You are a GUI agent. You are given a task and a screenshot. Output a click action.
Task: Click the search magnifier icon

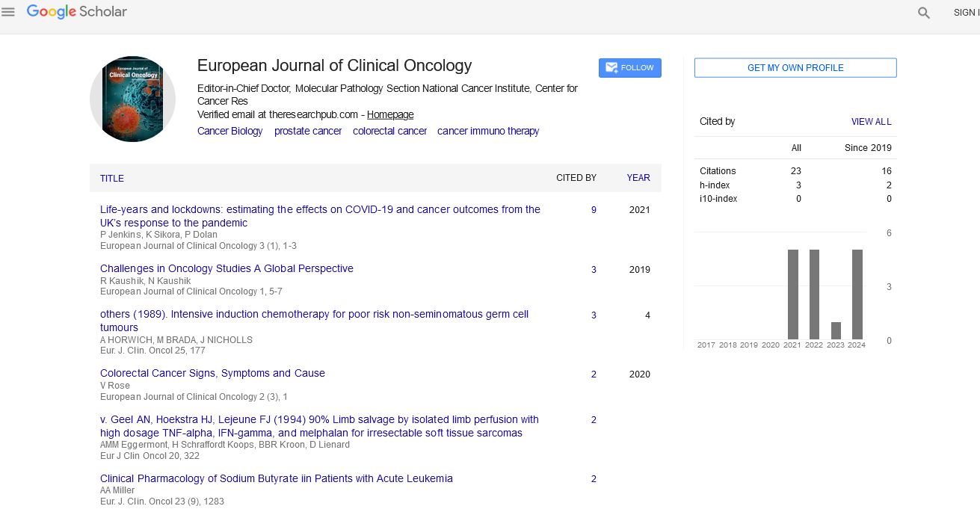[924, 13]
